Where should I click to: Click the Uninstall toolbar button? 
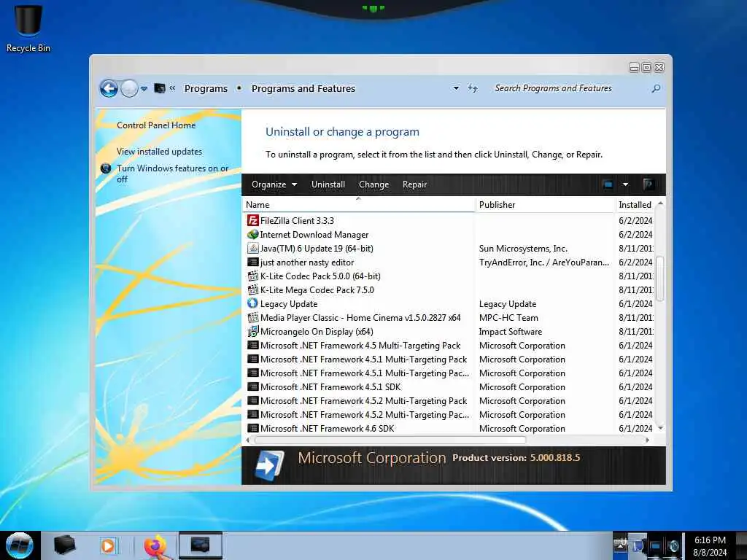point(328,184)
